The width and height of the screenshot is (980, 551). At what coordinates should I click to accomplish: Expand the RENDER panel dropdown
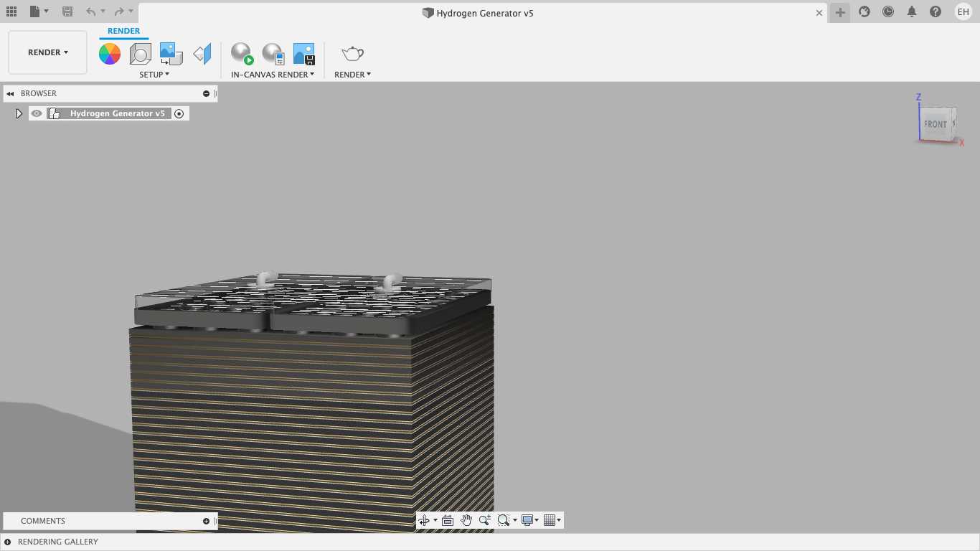pos(352,75)
